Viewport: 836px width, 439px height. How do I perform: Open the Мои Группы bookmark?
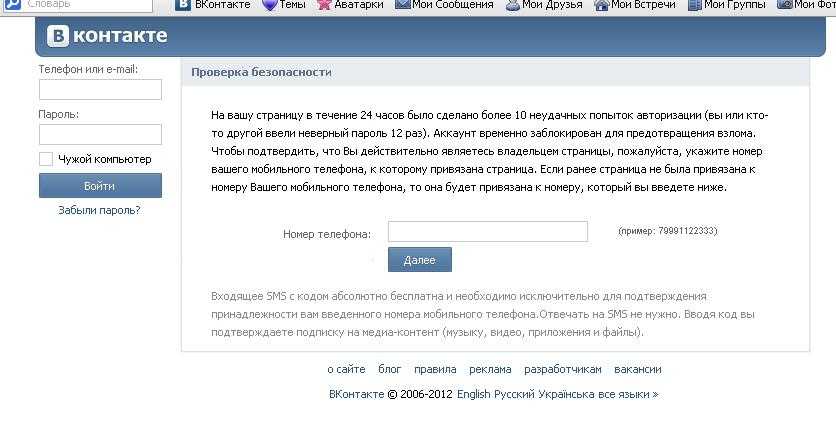pos(726,5)
